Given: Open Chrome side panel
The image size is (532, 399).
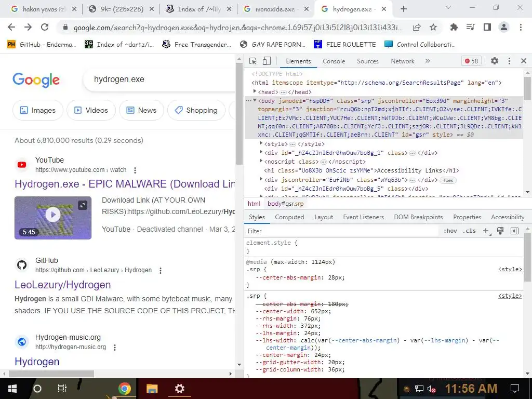Looking at the screenshot, I should pos(487,27).
